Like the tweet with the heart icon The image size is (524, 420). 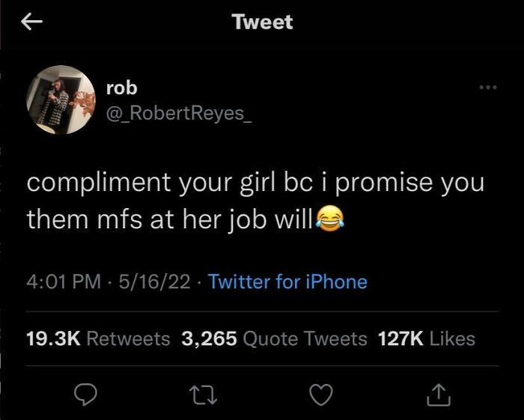coord(321,395)
